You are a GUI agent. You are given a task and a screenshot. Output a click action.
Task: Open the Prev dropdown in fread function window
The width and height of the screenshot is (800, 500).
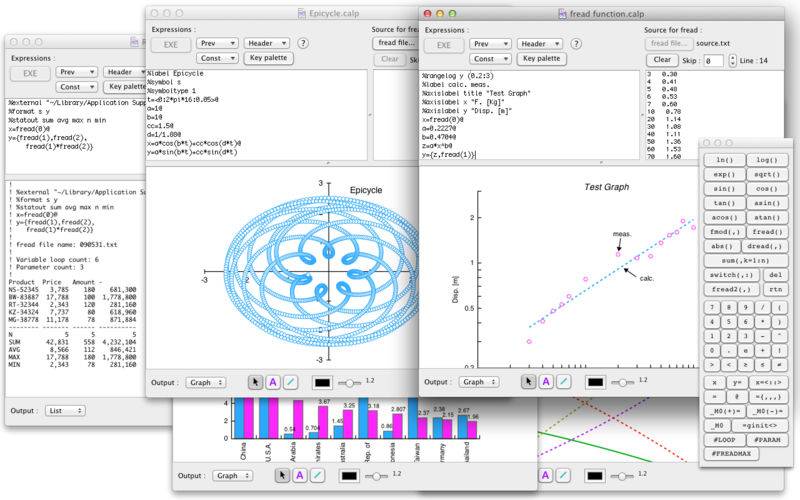pos(490,44)
